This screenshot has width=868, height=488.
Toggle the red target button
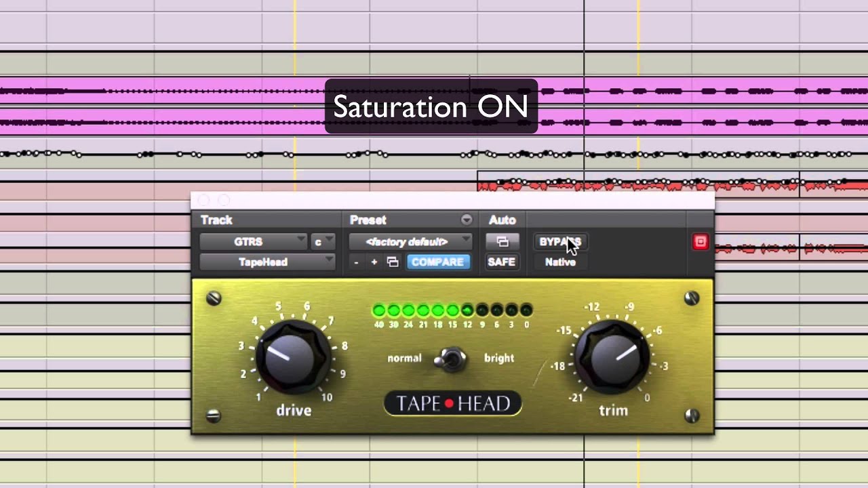[x=700, y=242]
